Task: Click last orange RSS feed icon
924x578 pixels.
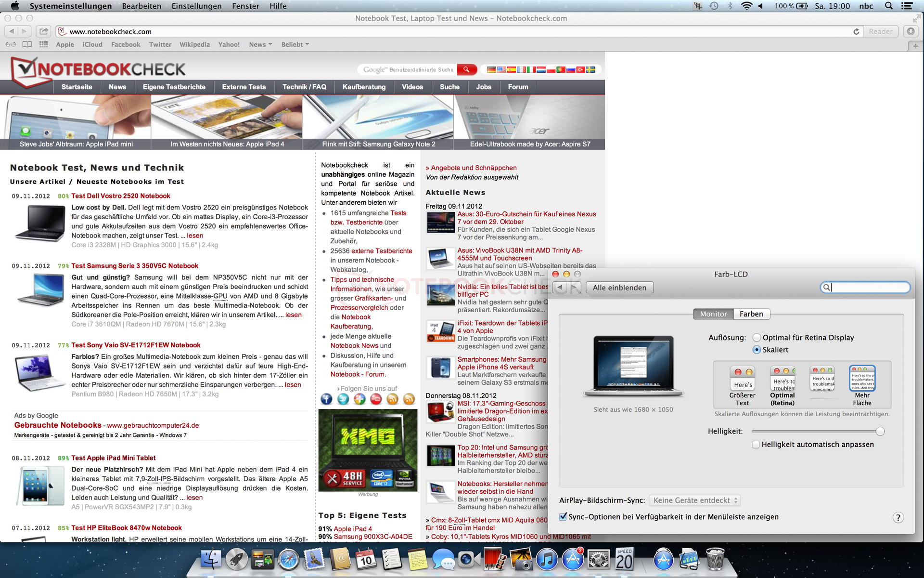Action: coord(409,399)
